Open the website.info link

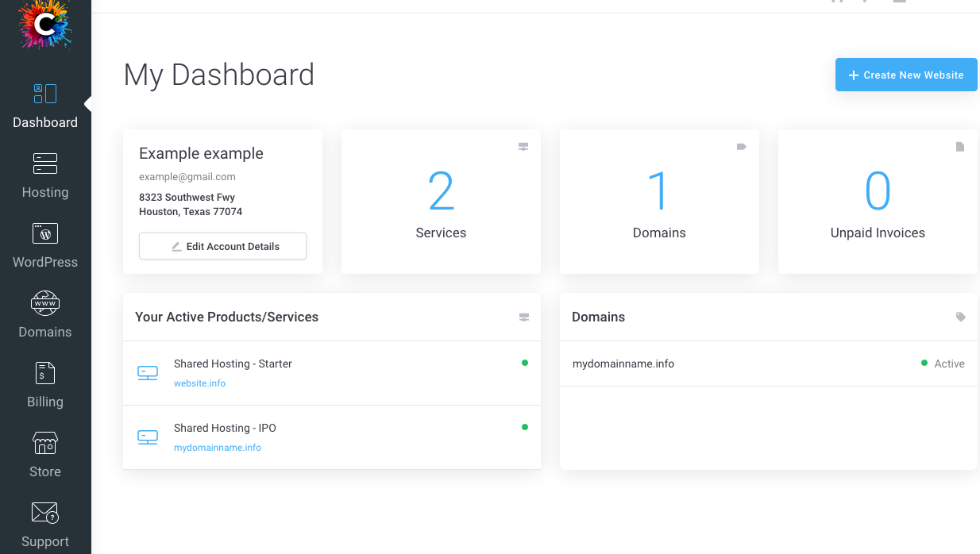[199, 383]
